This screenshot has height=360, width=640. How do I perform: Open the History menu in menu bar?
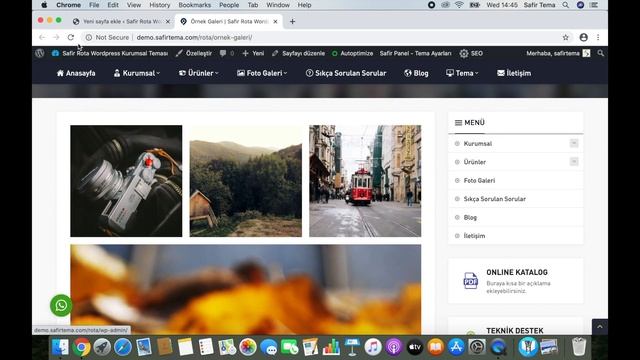click(x=159, y=5)
